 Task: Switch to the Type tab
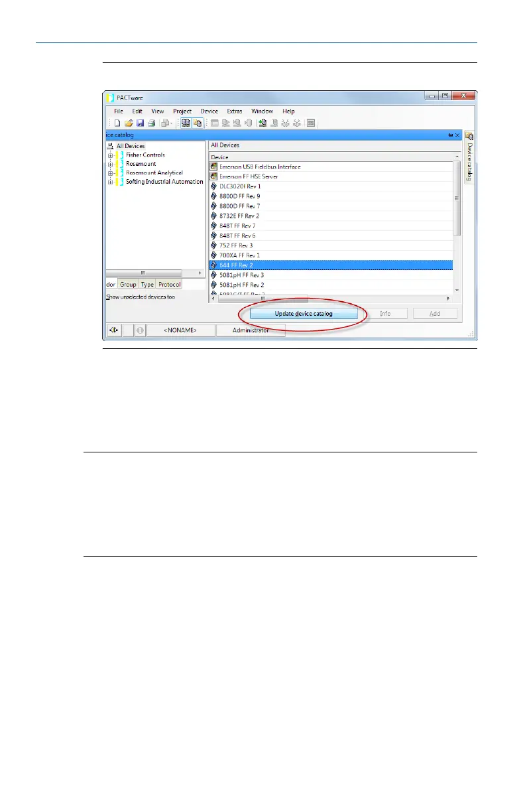[x=147, y=285]
